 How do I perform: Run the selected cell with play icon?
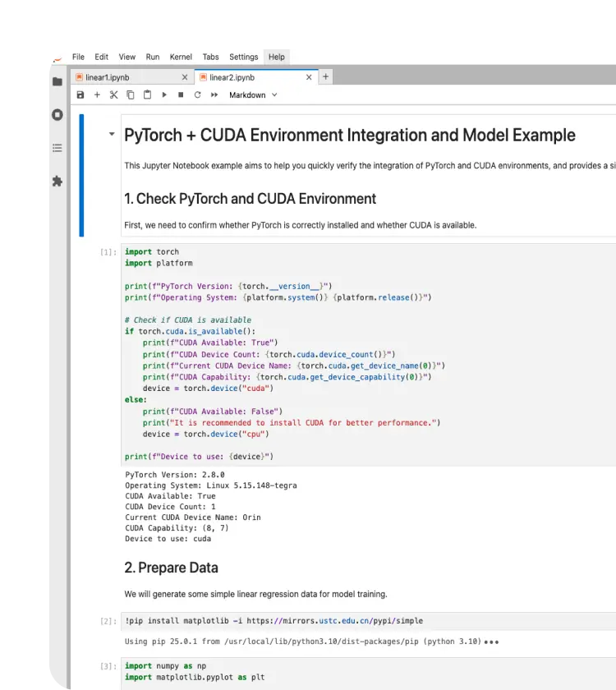[x=164, y=95]
